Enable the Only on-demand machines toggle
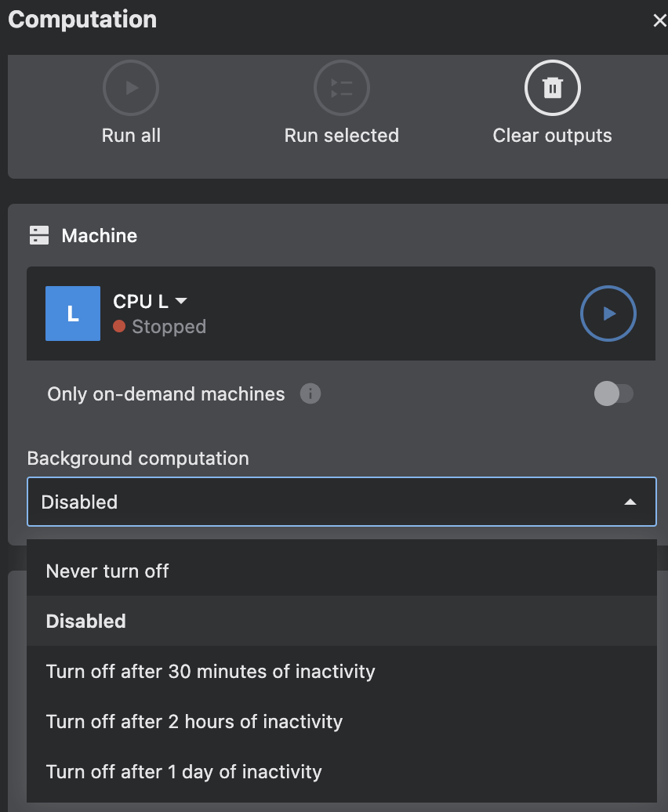Image resolution: width=668 pixels, height=812 pixels. (x=615, y=394)
